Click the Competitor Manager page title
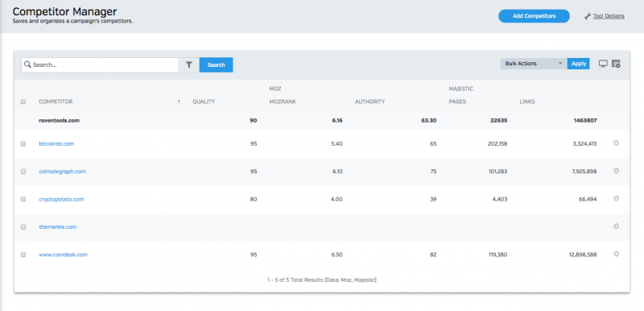This screenshot has width=644, height=311. tap(64, 11)
